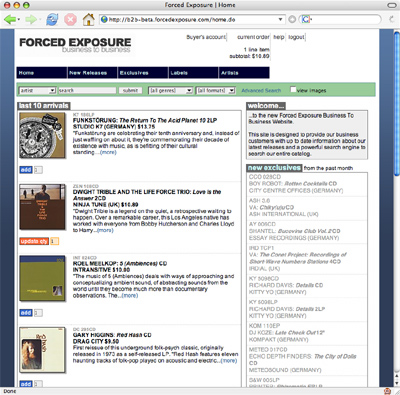Open the all genres dropdown

[x=170, y=90]
